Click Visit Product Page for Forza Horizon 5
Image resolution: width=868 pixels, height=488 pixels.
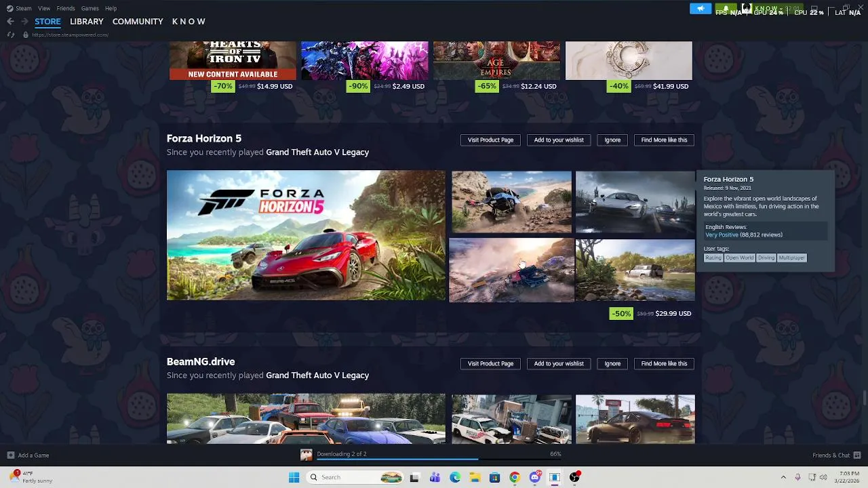[490, 140]
